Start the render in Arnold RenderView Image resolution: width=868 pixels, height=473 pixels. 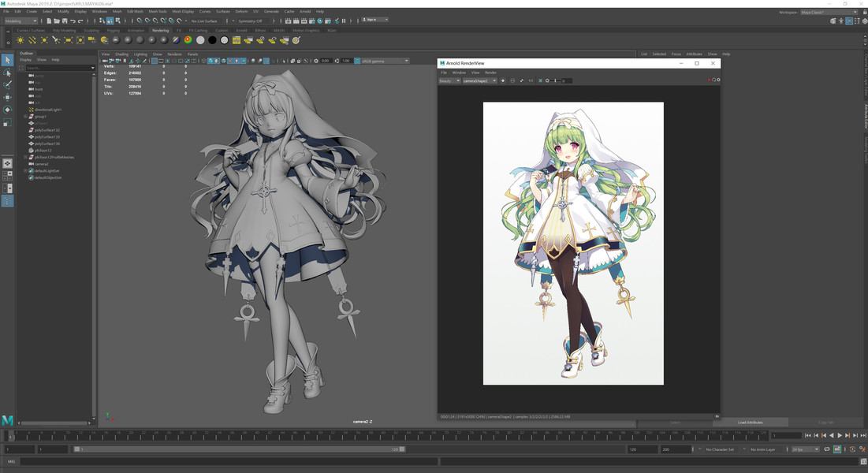click(x=709, y=80)
